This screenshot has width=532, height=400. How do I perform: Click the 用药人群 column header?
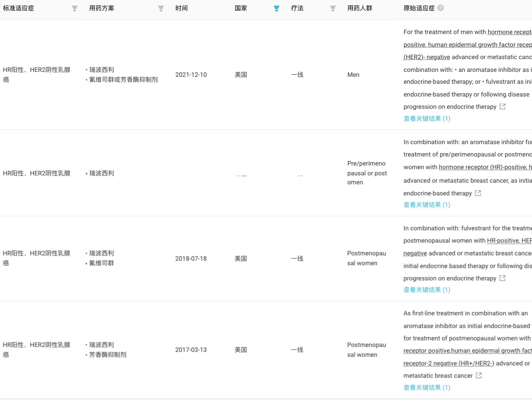pos(360,8)
